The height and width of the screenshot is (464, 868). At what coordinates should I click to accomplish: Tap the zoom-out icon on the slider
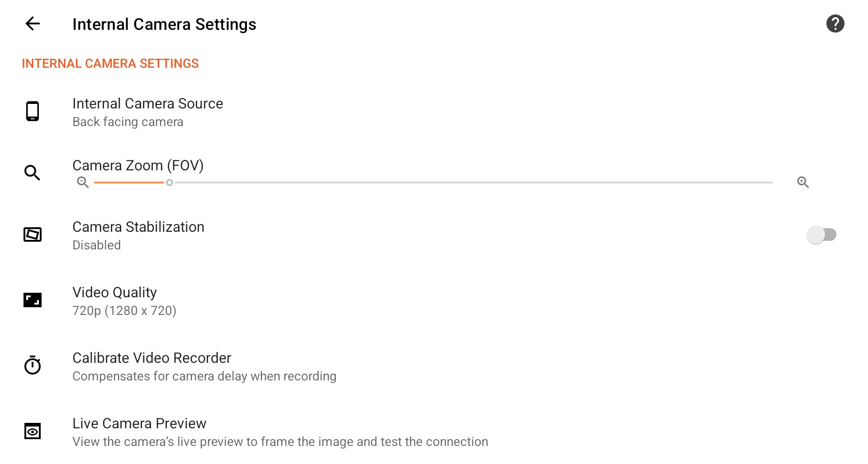[83, 182]
